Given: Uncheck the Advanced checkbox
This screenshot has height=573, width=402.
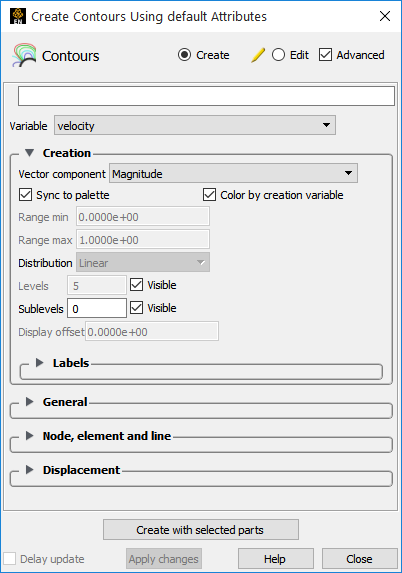Looking at the screenshot, I should [325, 55].
